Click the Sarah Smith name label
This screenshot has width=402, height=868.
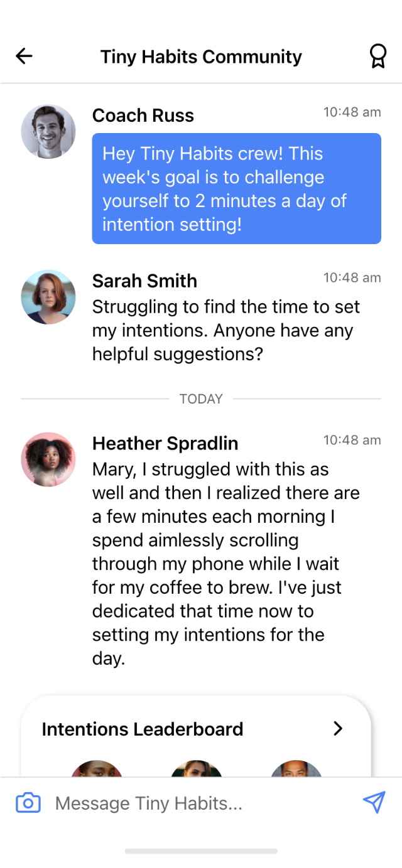[x=144, y=281]
